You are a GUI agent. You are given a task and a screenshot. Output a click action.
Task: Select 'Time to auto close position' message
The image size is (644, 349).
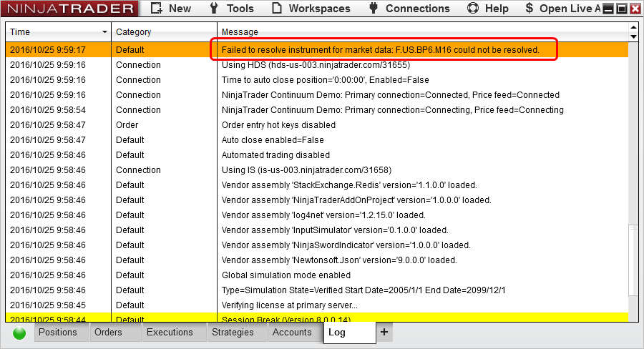(325, 80)
